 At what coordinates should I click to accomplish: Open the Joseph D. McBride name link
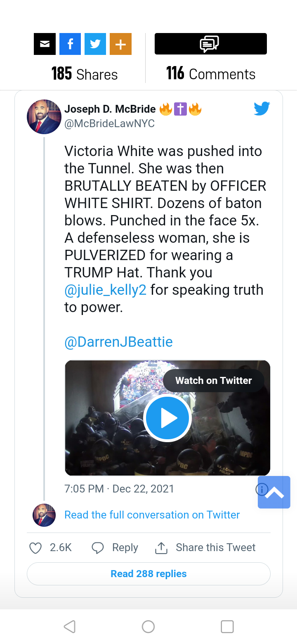coord(110,109)
